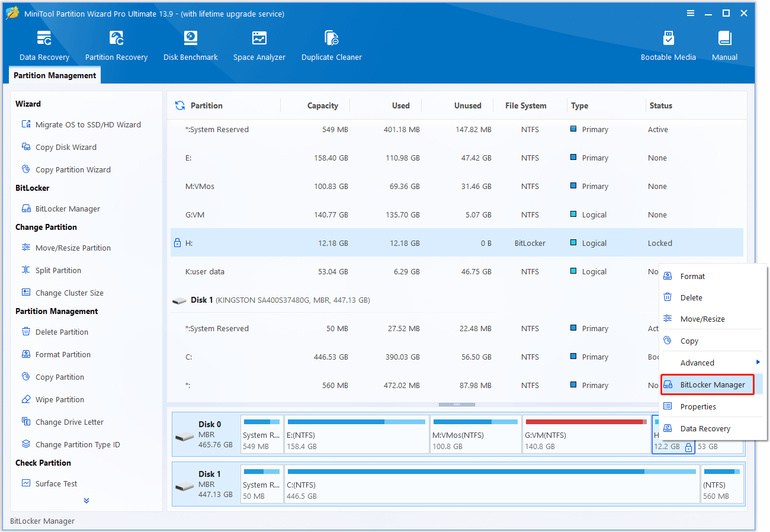This screenshot has width=770, height=532.
Task: Select M:VMos(NTFS) block in disk map
Action: [476, 434]
